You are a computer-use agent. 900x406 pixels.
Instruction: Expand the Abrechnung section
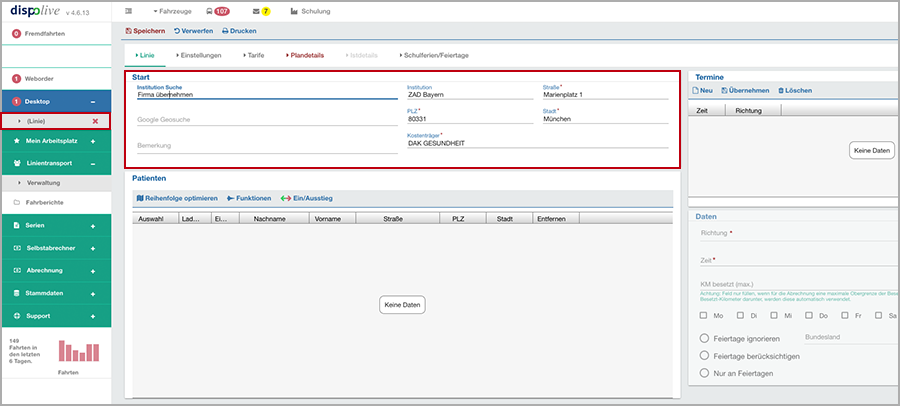pyautogui.click(x=93, y=270)
